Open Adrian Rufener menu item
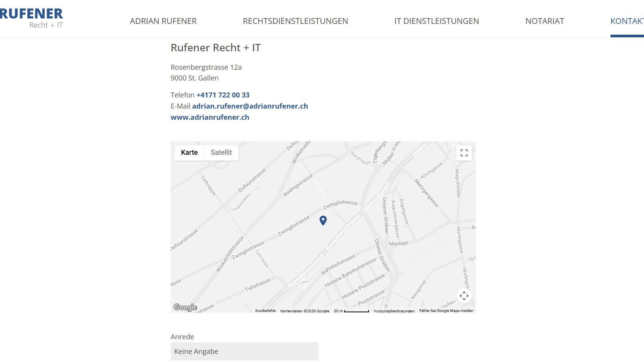This screenshot has height=362, width=644. 163,21
